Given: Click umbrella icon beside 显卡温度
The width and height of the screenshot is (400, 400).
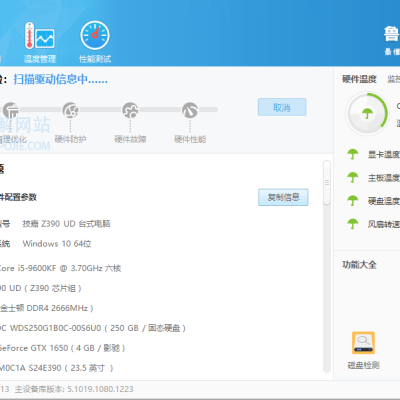Looking at the screenshot, I should (353, 154).
